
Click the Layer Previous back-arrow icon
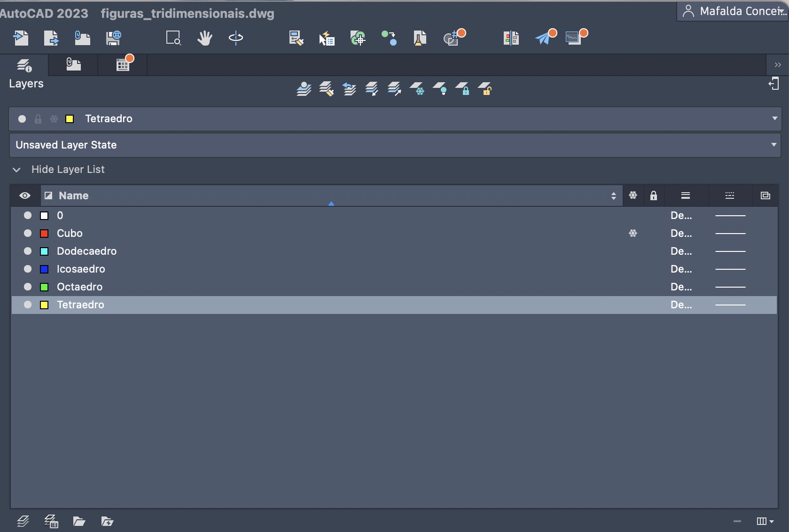[349, 88]
